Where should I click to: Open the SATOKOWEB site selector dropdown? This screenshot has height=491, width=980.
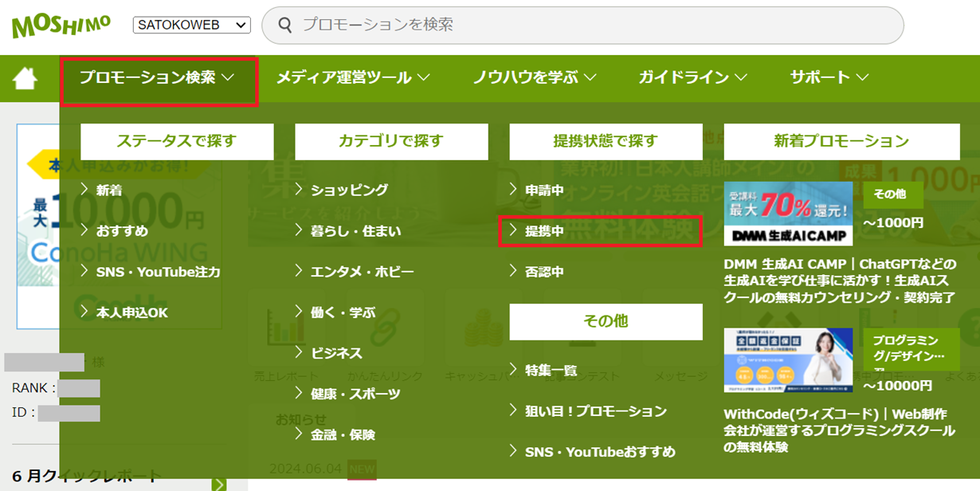click(191, 25)
